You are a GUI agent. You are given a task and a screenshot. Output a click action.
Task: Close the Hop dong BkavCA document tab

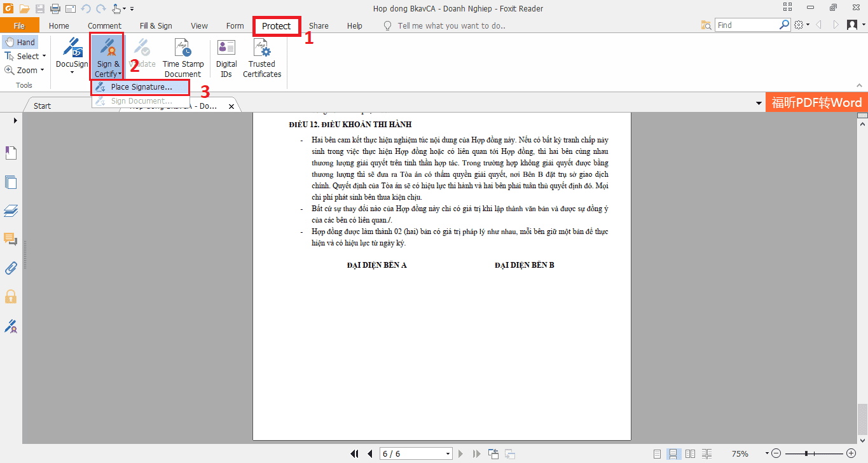tap(231, 106)
